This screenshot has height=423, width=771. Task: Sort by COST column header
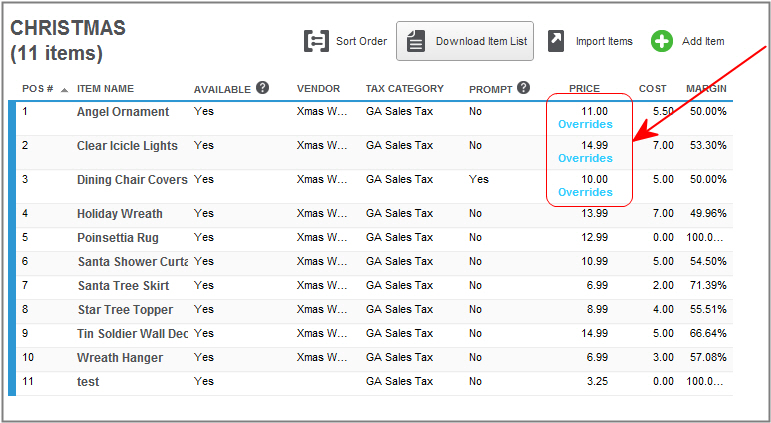click(x=652, y=89)
